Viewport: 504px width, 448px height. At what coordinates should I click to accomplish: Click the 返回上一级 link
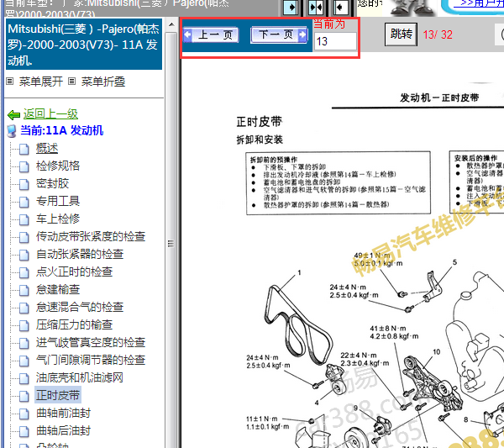pos(50,113)
